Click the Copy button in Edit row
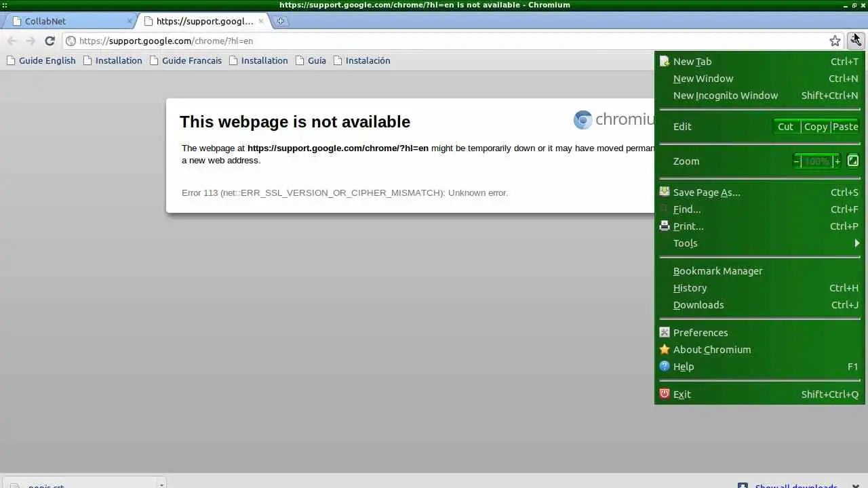This screenshot has width=868, height=488. pyautogui.click(x=815, y=127)
